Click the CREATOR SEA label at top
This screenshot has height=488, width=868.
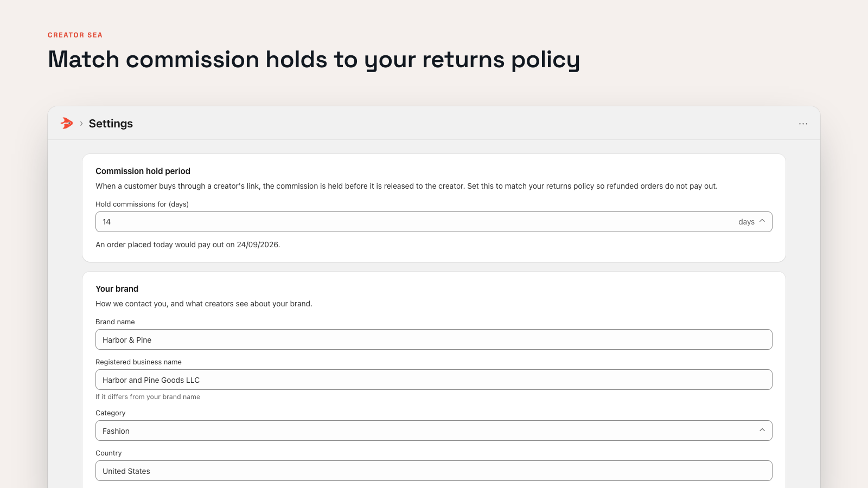point(75,35)
